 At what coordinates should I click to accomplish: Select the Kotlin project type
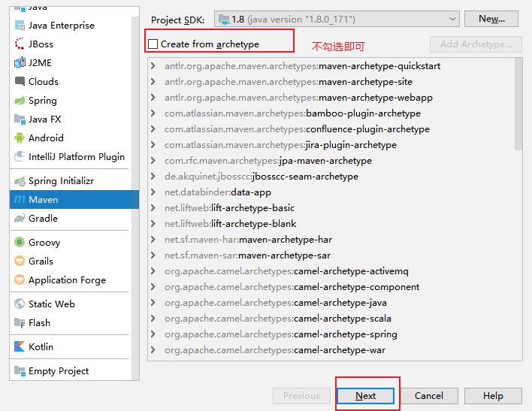click(x=71, y=346)
